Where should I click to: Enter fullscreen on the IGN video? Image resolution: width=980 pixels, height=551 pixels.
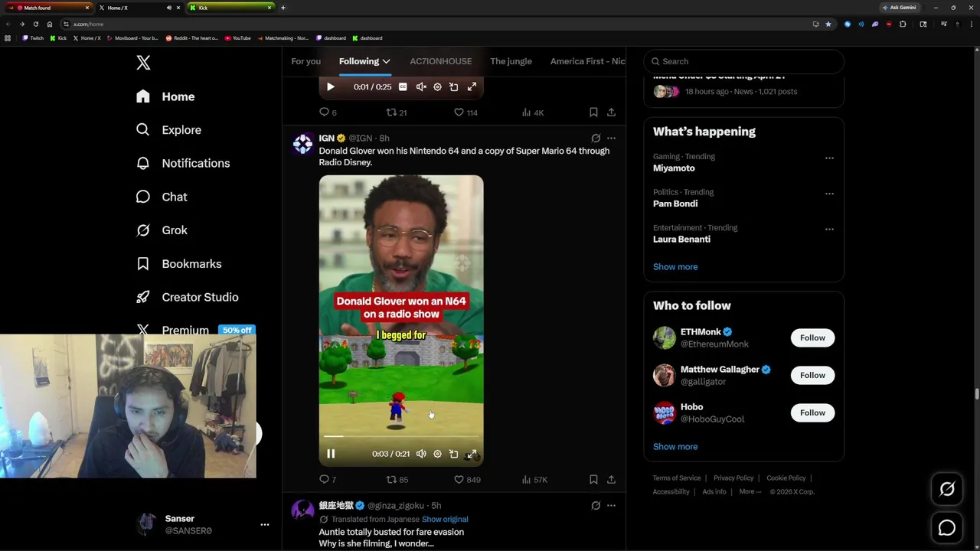tap(472, 454)
